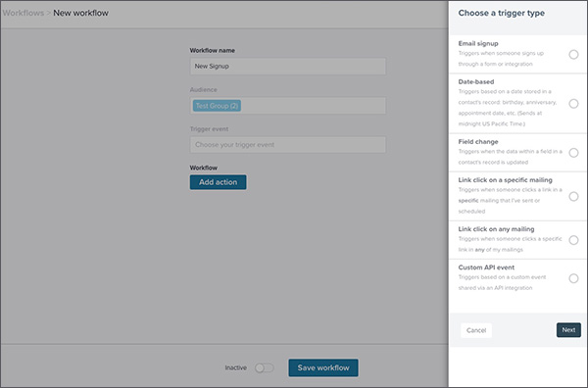
Task: Click the Test Group (2) audience tag
Action: coord(217,106)
